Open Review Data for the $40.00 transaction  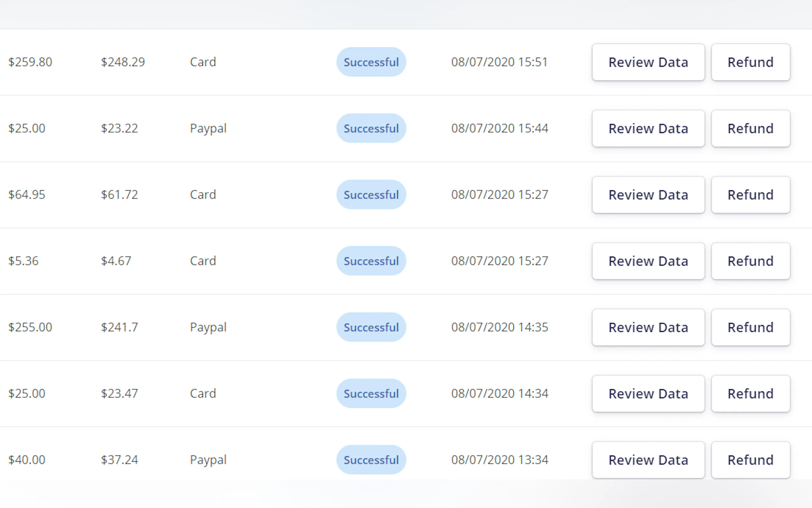click(648, 460)
